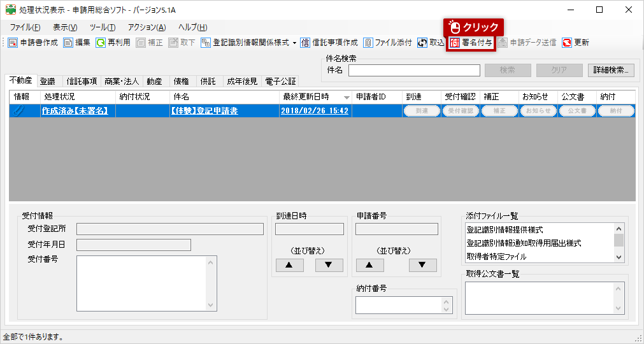Click the 登記識別情報関係様式 icon
This screenshot has width=644, height=344.
[x=205, y=43]
